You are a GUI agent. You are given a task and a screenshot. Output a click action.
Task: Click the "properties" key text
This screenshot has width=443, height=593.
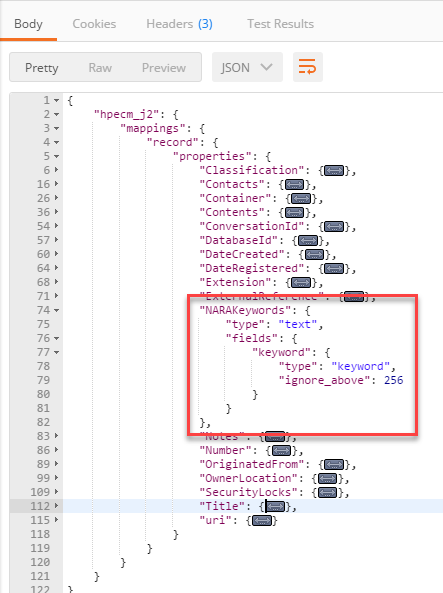point(212,156)
